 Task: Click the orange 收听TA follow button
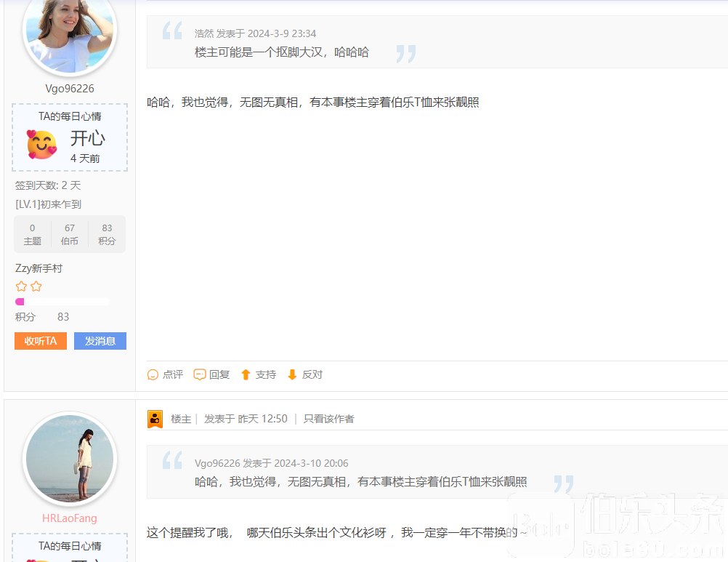[x=40, y=341]
